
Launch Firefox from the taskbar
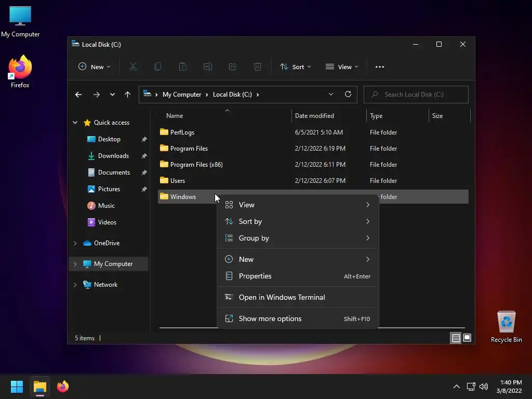pyautogui.click(x=63, y=387)
